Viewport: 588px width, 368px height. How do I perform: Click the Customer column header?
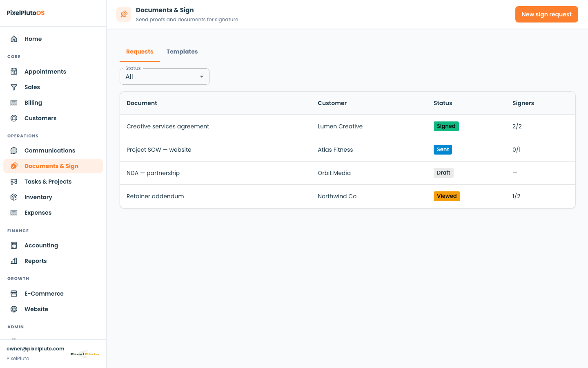332,103
